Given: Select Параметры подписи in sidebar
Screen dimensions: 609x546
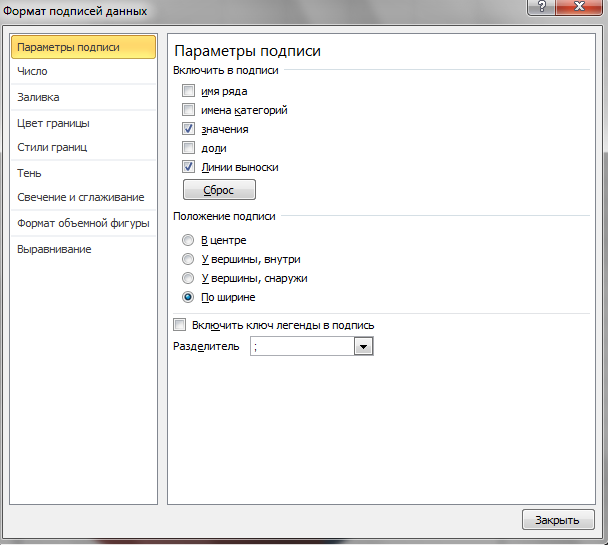Looking at the screenshot, I should 84,47.
